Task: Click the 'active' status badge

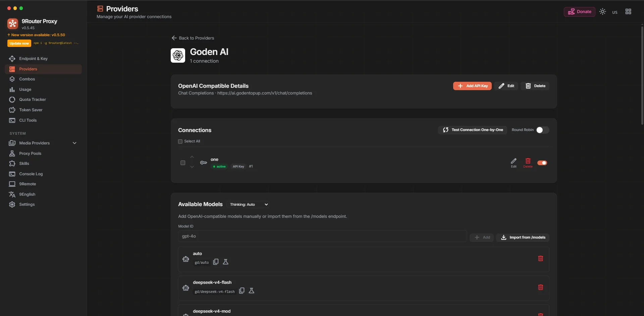Action: click(220, 167)
